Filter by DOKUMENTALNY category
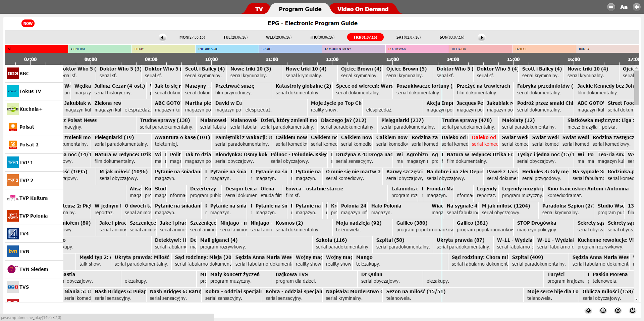Viewport: 644px width, 321px height. [x=354, y=49]
